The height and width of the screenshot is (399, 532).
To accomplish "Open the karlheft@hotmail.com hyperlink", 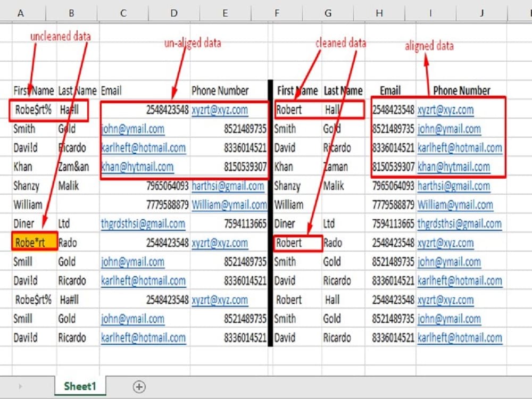I will (x=143, y=147).
